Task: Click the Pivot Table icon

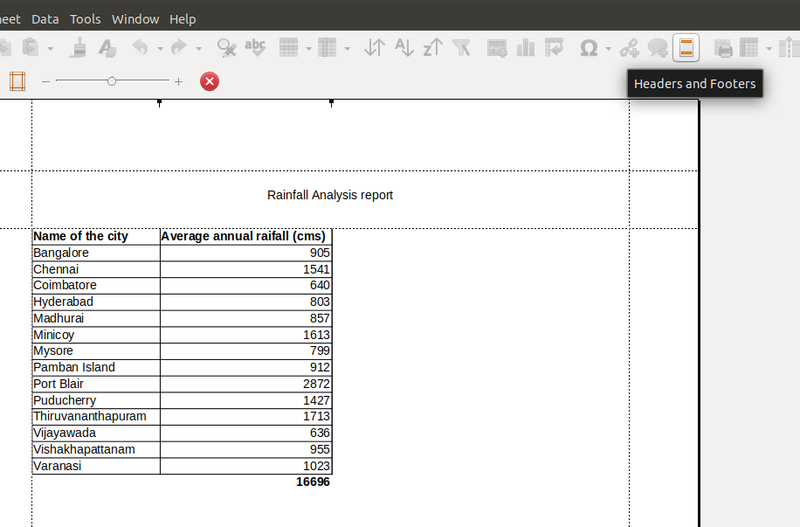Action: pos(554,48)
